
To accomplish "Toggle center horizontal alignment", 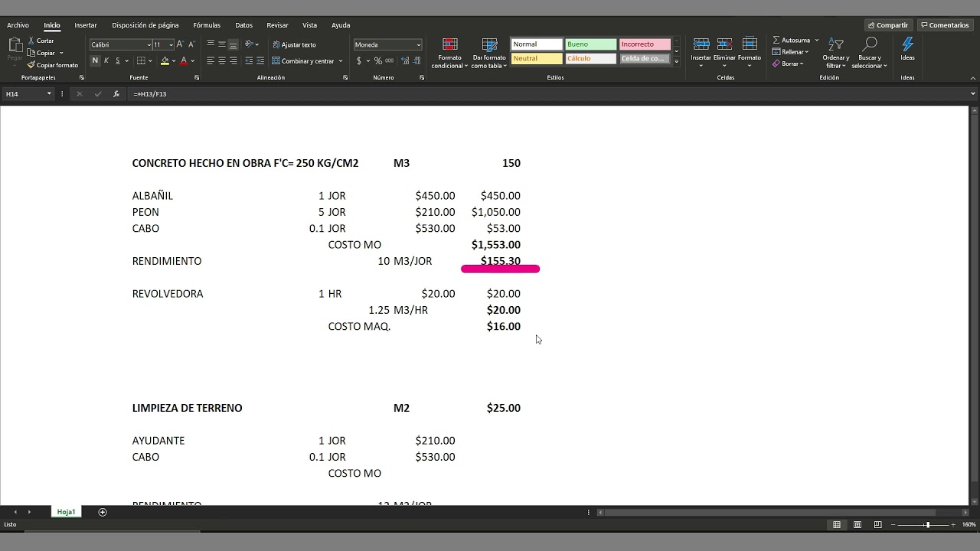I will [x=222, y=60].
